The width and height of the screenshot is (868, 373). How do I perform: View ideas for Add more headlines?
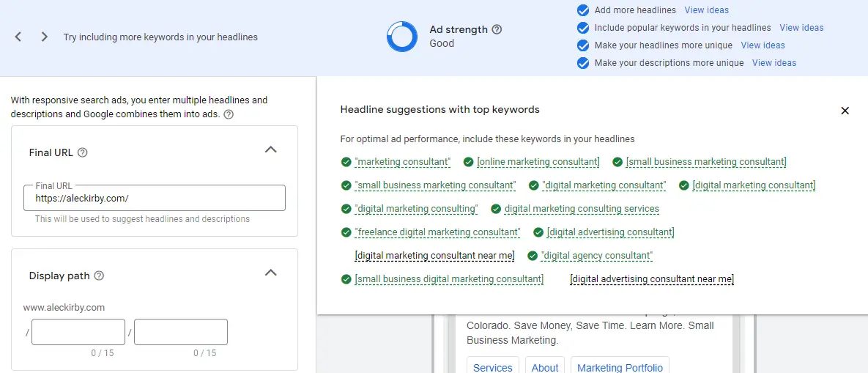706,10
